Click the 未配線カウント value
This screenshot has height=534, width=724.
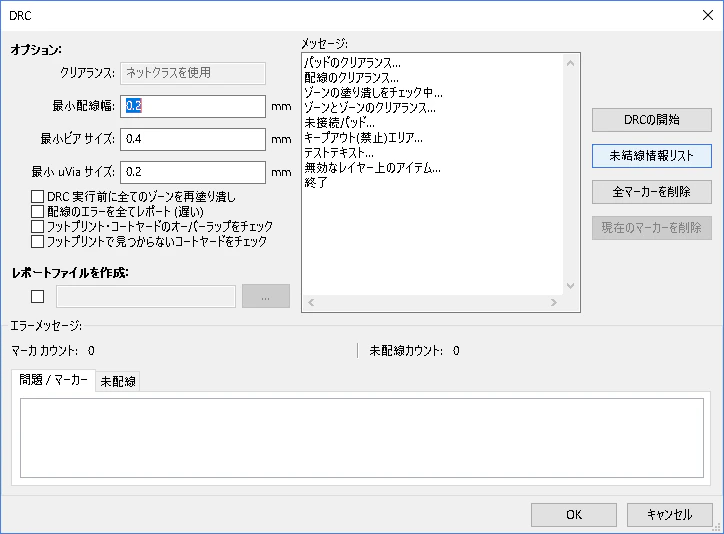[456, 351]
